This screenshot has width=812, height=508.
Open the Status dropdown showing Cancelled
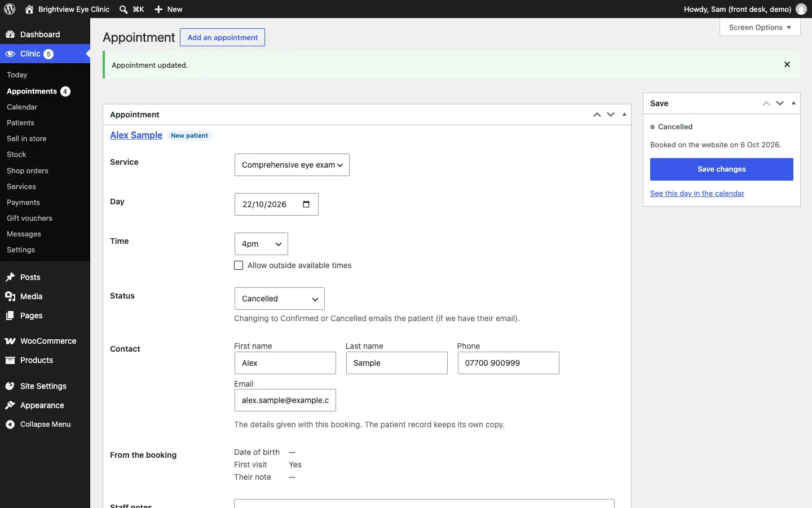(x=280, y=299)
